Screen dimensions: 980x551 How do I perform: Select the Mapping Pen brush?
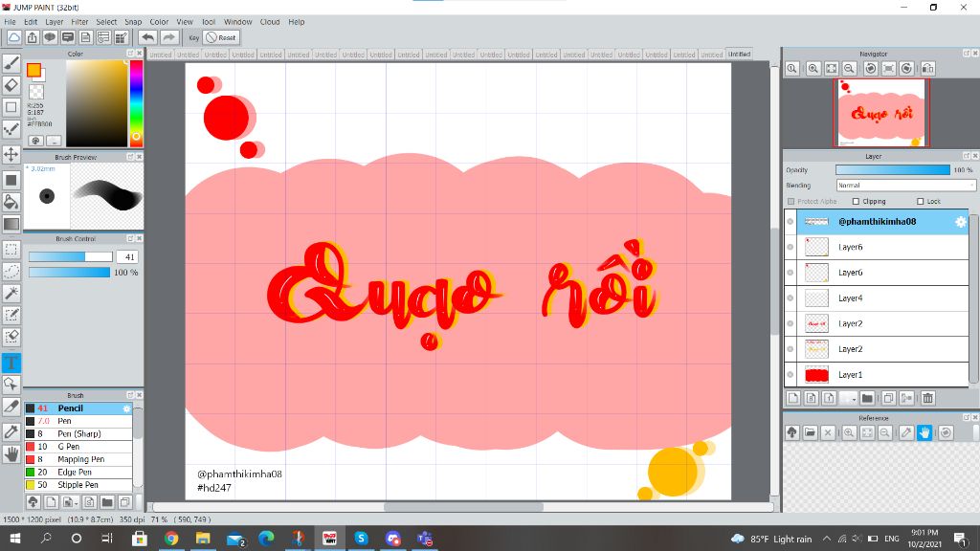(x=78, y=459)
